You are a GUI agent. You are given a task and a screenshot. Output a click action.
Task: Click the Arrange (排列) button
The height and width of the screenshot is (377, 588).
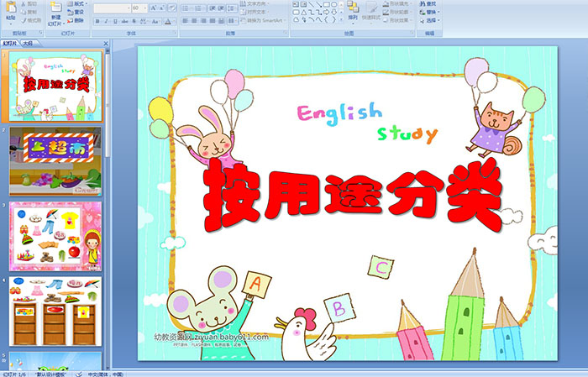[353, 11]
